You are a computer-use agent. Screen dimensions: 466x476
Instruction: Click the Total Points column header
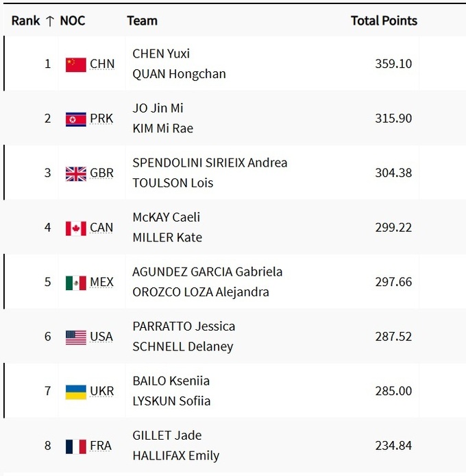(x=384, y=21)
